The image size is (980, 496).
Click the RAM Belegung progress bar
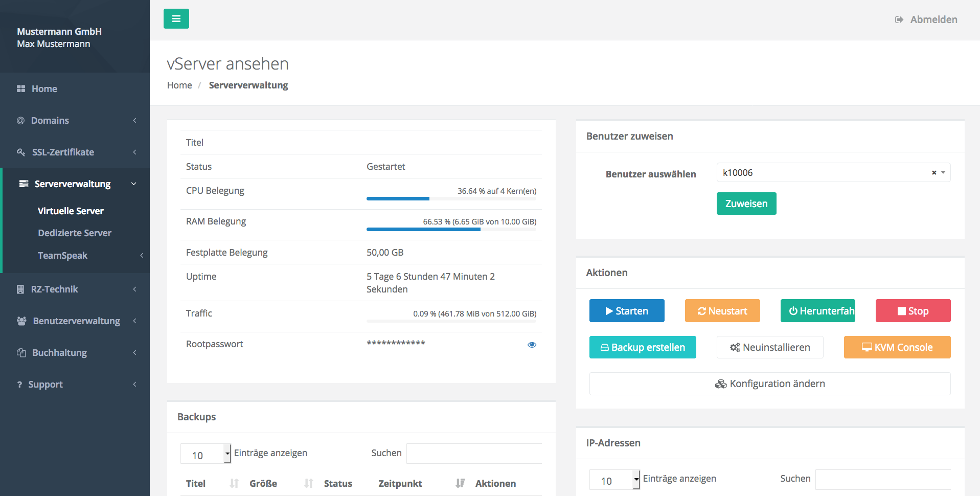click(451, 230)
